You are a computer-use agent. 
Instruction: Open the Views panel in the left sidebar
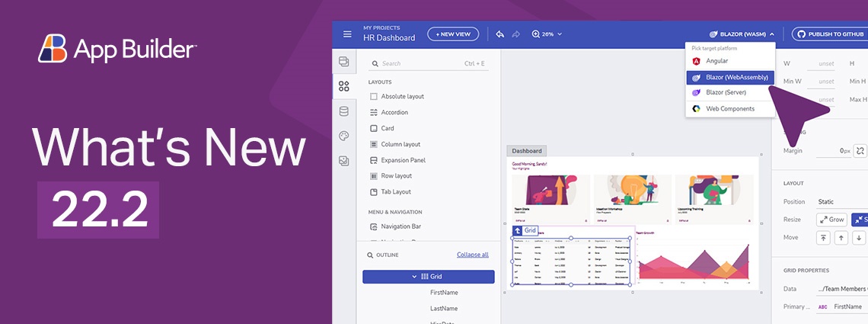tap(344, 62)
